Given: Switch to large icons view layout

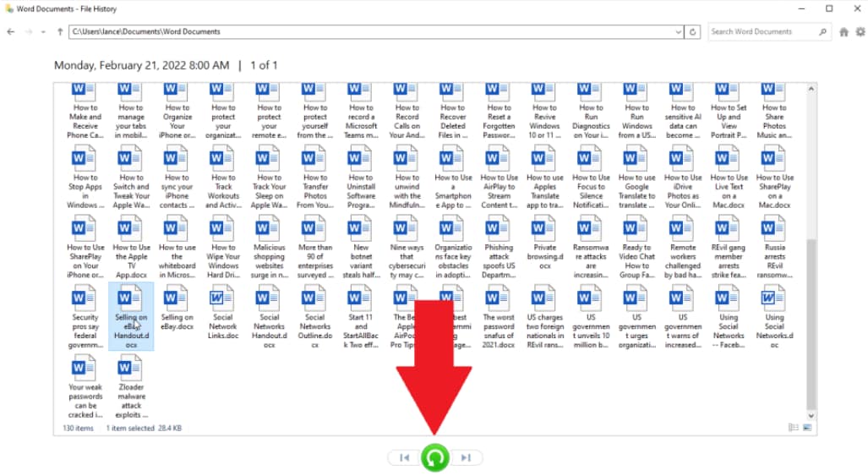Looking at the screenshot, I should (807, 427).
